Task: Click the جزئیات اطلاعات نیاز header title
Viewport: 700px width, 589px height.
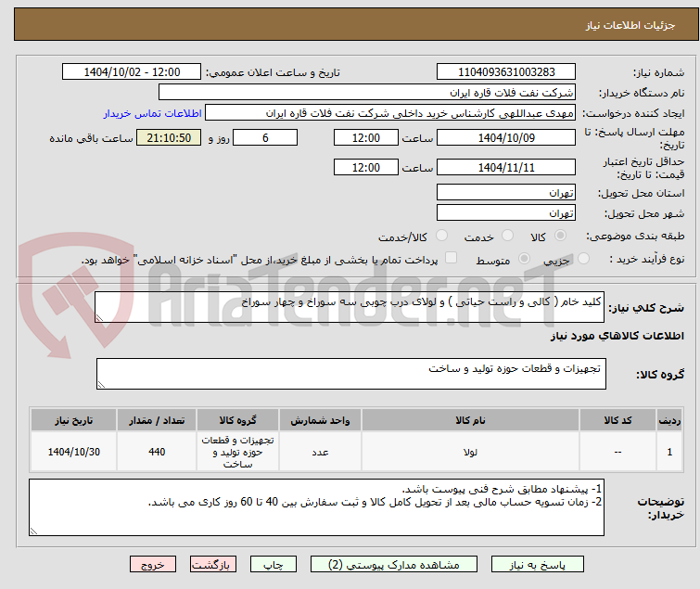Action: click(630, 25)
